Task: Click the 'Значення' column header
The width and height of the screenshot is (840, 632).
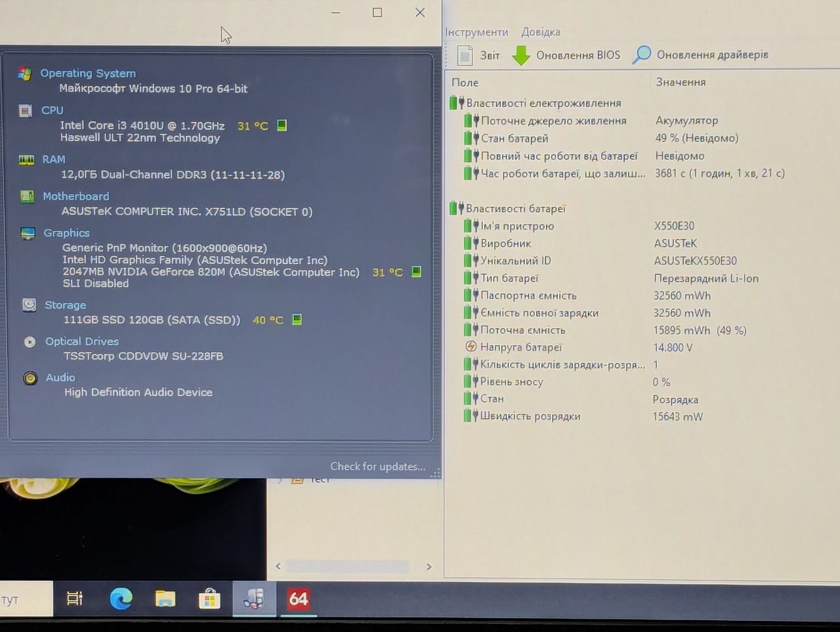Action: pyautogui.click(x=681, y=82)
